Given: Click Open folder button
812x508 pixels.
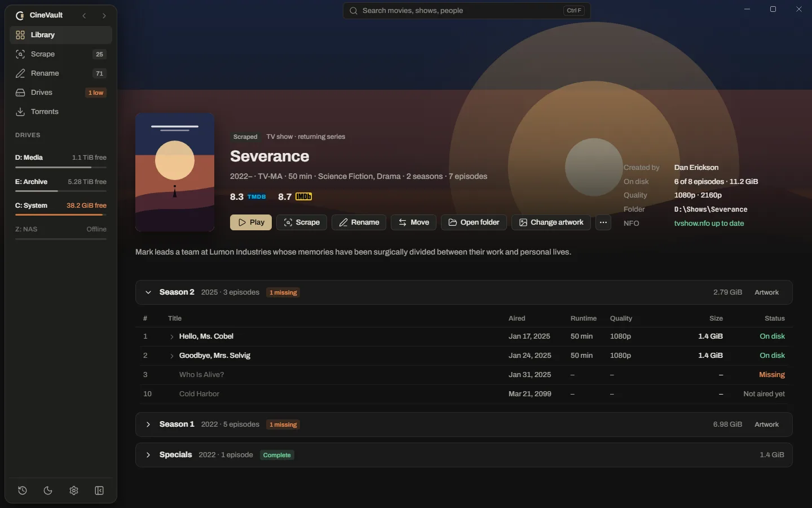Looking at the screenshot, I should pos(474,222).
